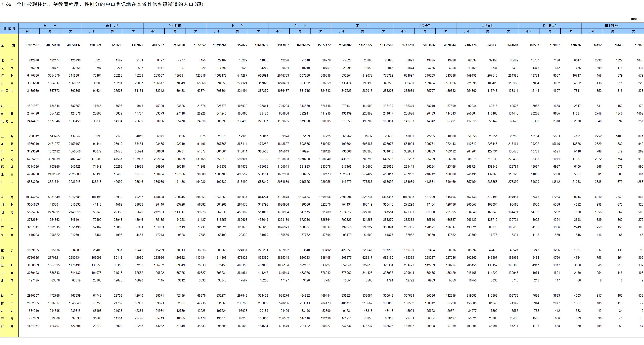Select Xinjiang total cell 1451971

point(33,326)
